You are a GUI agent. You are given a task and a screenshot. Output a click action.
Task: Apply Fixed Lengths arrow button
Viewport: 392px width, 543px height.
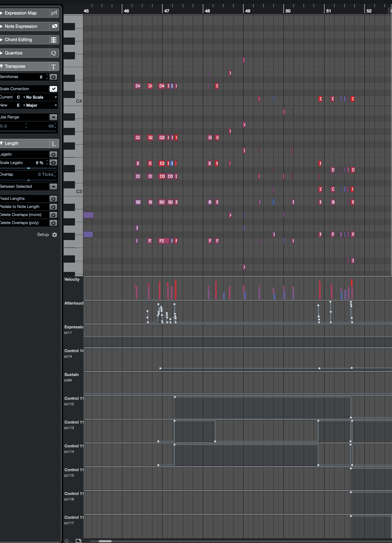(x=53, y=199)
